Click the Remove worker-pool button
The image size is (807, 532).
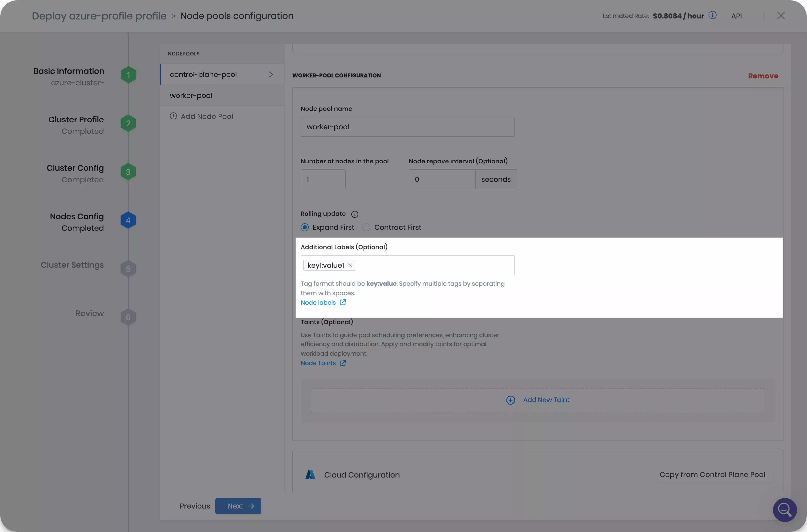(x=763, y=75)
